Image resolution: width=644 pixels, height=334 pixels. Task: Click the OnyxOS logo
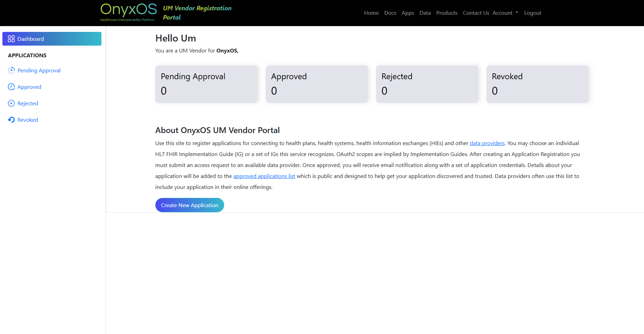click(x=129, y=12)
